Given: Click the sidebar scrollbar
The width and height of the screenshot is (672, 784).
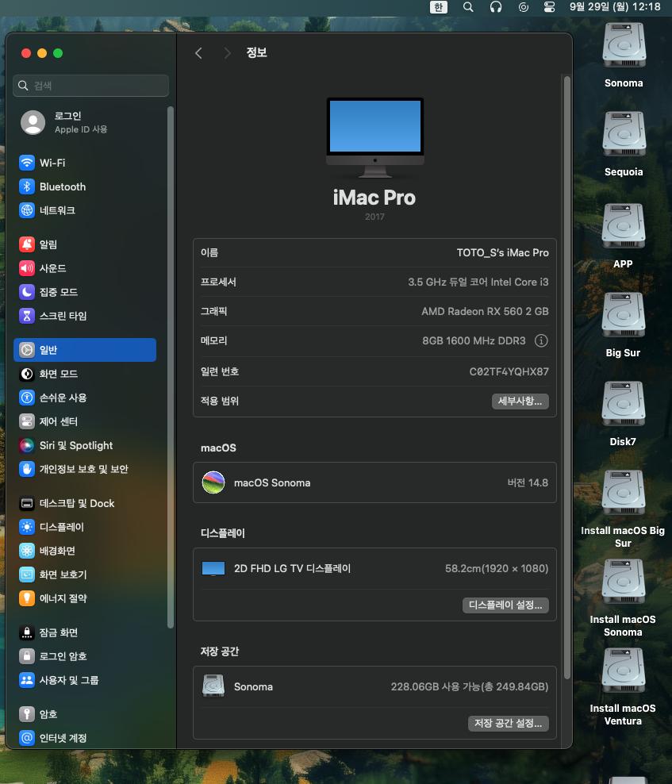Looking at the screenshot, I should pos(171,367).
